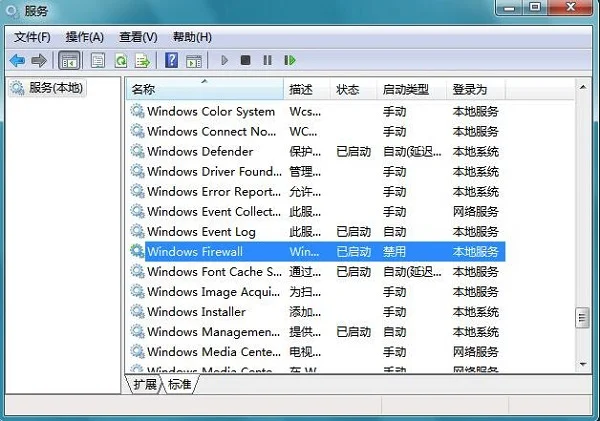This screenshot has width=600, height=421.
Task: Maximize the Services window
Action: (x=535, y=7)
